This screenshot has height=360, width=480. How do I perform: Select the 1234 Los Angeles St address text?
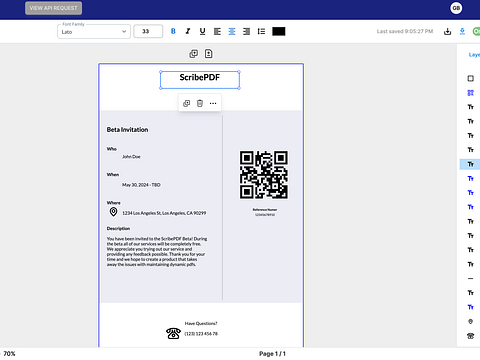pos(164,213)
